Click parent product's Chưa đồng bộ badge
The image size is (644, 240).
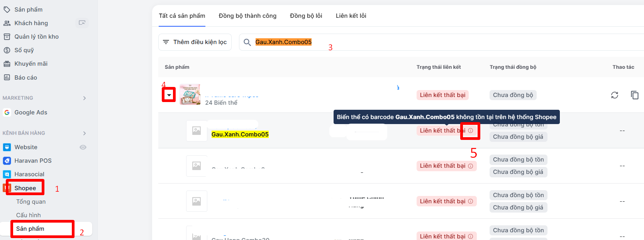click(513, 95)
